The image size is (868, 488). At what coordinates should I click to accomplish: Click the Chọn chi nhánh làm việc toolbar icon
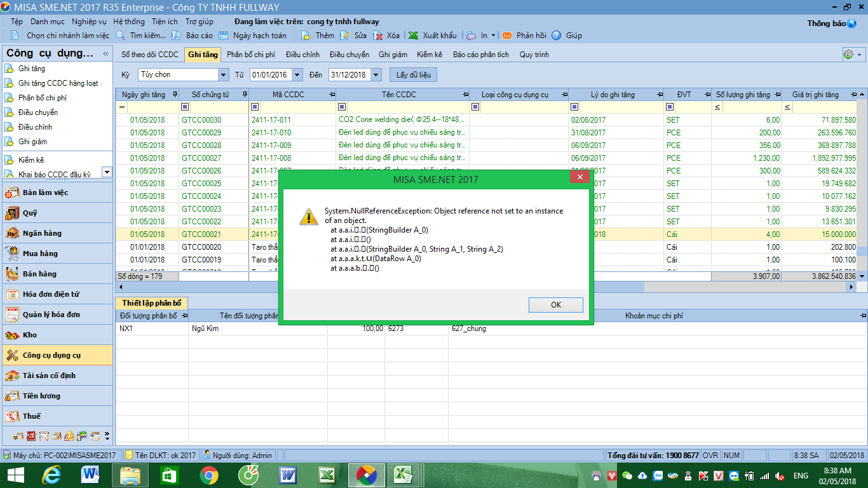(x=16, y=36)
